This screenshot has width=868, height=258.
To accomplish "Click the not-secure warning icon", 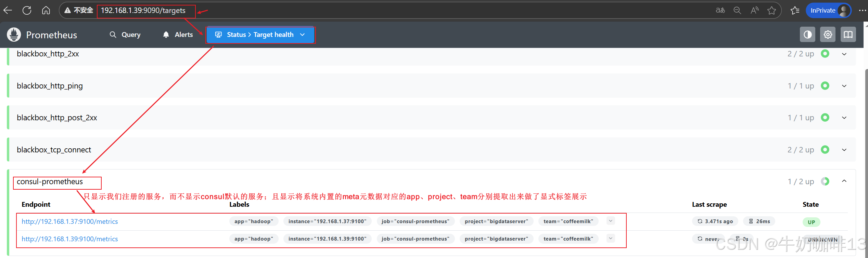I will (67, 10).
